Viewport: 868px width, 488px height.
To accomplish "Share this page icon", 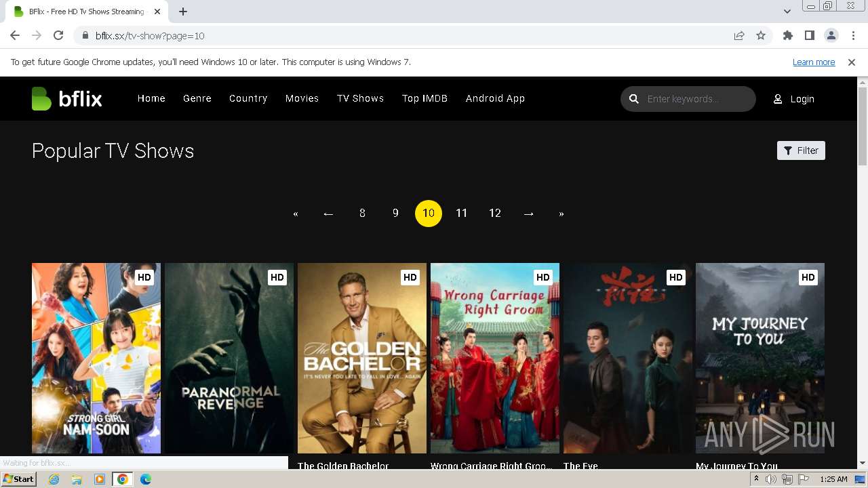I will pyautogui.click(x=739, y=36).
